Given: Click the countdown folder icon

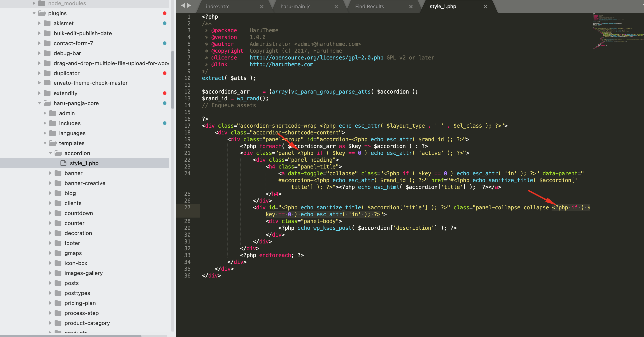Looking at the screenshot, I should [58, 213].
